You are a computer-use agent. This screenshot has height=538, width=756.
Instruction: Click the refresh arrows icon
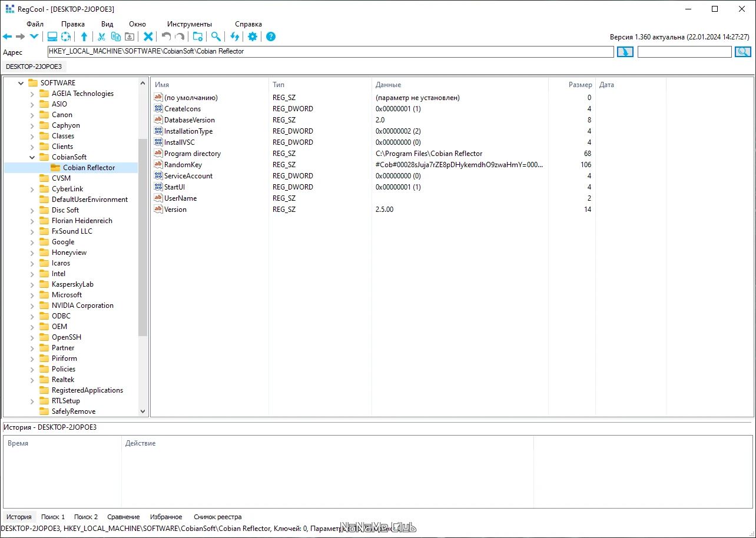point(235,36)
